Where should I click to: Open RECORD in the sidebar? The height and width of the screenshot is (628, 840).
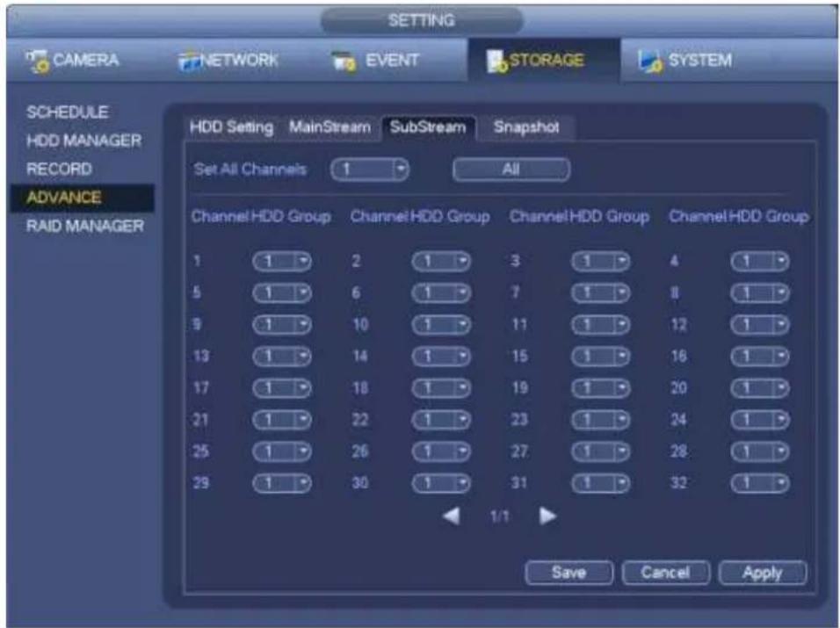pyautogui.click(x=59, y=170)
